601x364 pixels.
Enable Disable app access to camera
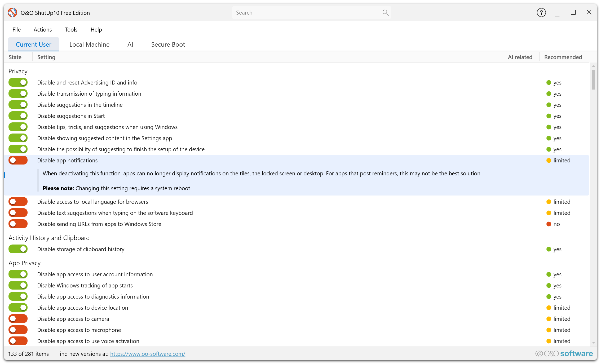pos(18,319)
